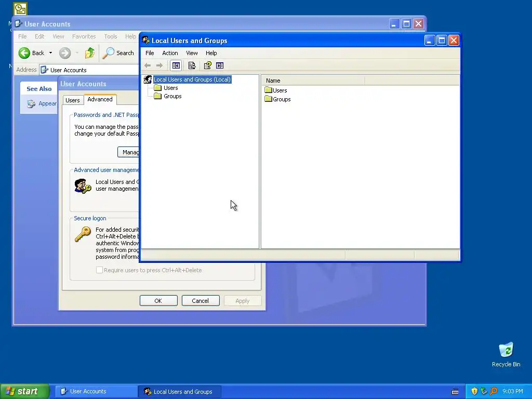This screenshot has width=532, height=399.
Task: Open View menu in Local Users and Groups
Action: tap(192, 53)
